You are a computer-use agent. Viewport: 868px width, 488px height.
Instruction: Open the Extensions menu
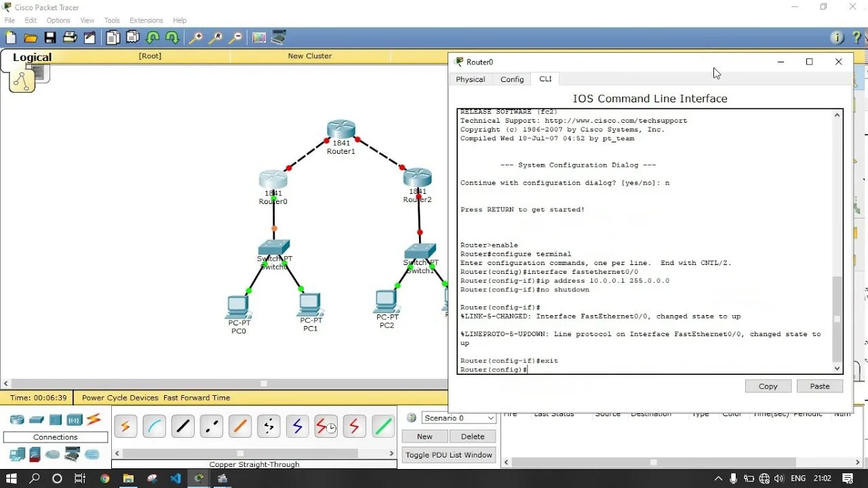tap(146, 20)
